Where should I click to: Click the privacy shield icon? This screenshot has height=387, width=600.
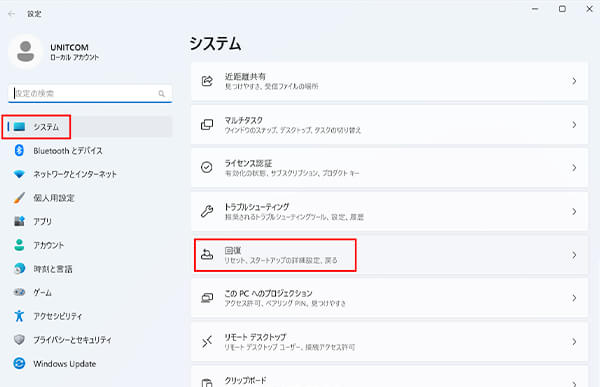coord(19,340)
